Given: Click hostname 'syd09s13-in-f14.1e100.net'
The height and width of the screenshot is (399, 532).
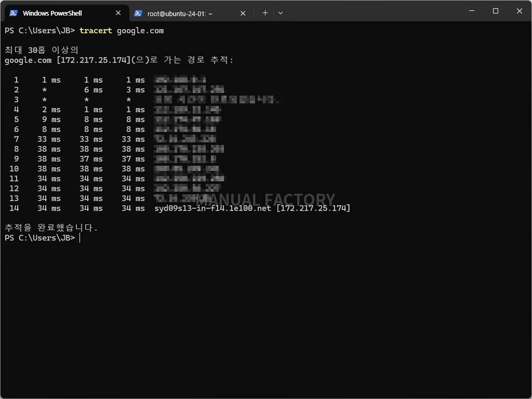Looking at the screenshot, I should (212, 208).
